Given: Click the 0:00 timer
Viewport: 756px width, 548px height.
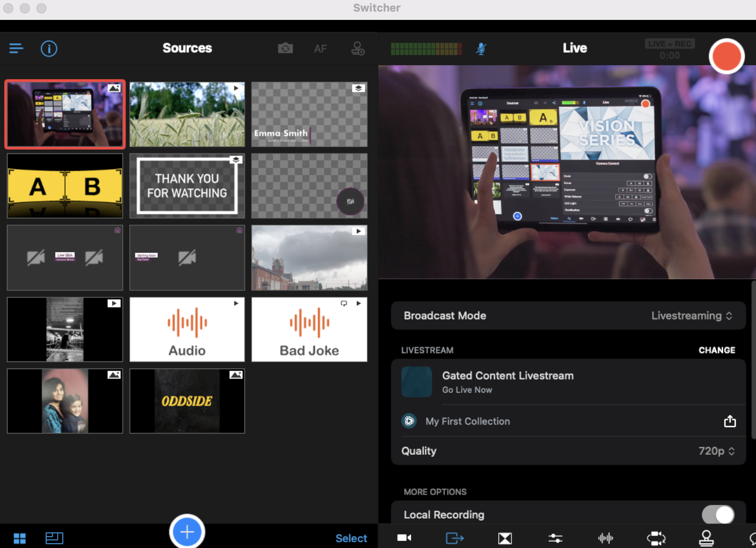Looking at the screenshot, I should point(670,56).
